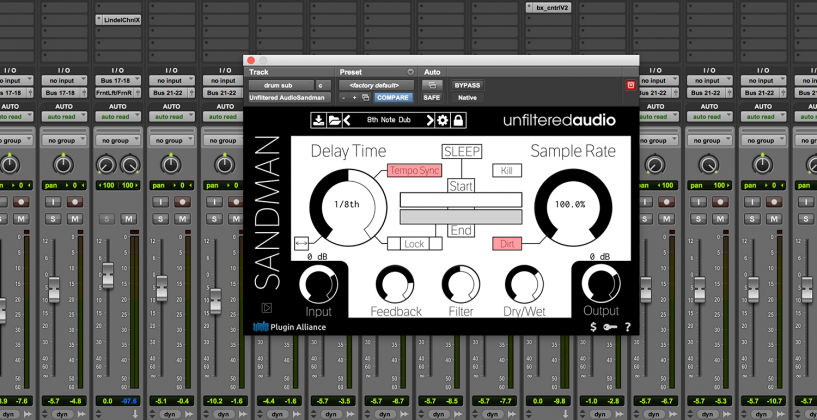Open the Sandman settings gear
Viewport: 817px width, 420px height.
443,120
